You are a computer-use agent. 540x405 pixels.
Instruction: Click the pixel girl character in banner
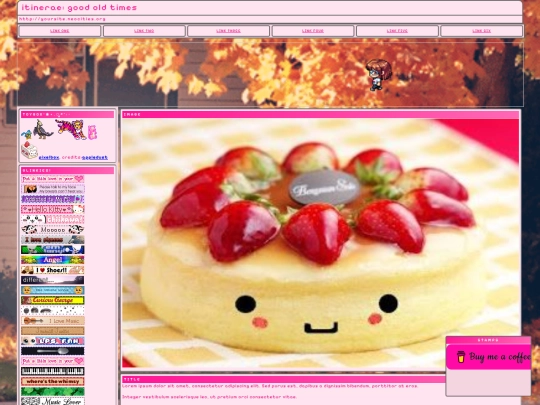[378, 75]
